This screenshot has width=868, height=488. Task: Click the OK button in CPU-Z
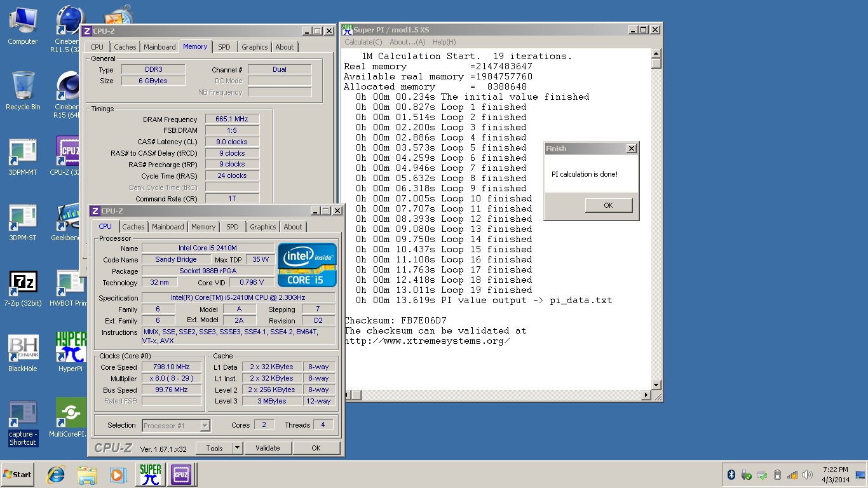[316, 448]
